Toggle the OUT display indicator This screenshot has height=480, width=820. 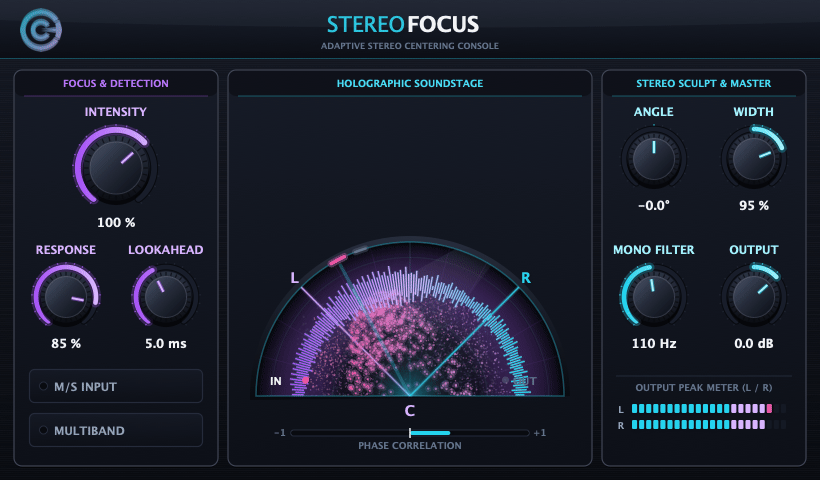click(x=519, y=381)
